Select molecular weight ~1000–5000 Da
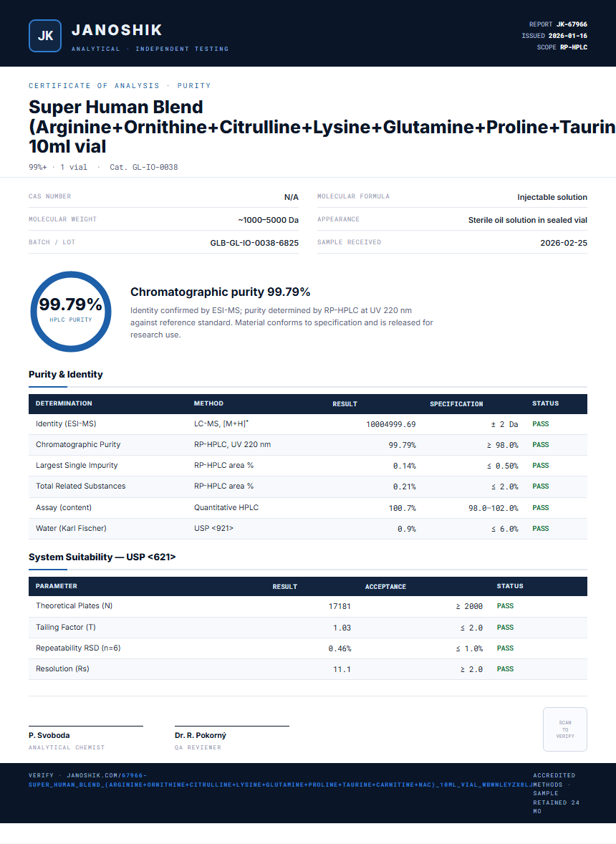The height and width of the screenshot is (844, 616). [268, 220]
